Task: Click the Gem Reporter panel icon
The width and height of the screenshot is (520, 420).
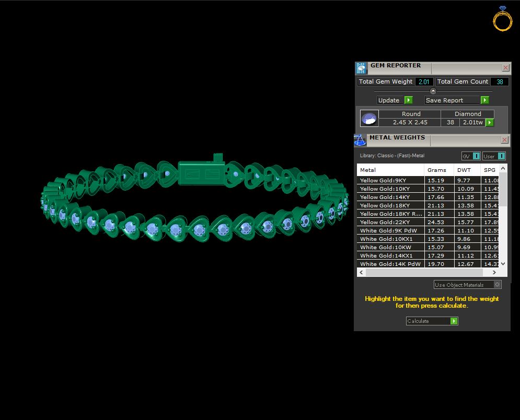Action: 361,68
